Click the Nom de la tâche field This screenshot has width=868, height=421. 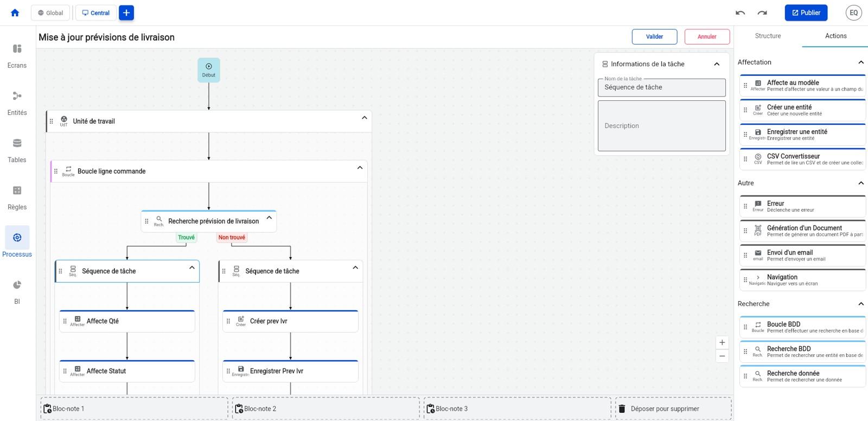[x=661, y=87]
